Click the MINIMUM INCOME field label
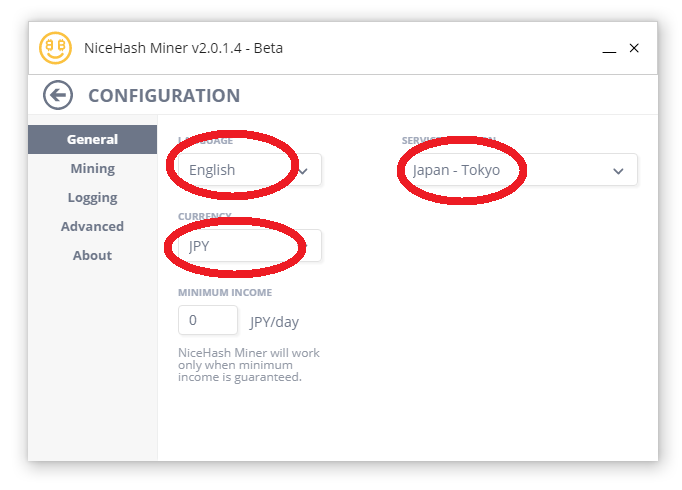The image size is (682, 490). (225, 292)
